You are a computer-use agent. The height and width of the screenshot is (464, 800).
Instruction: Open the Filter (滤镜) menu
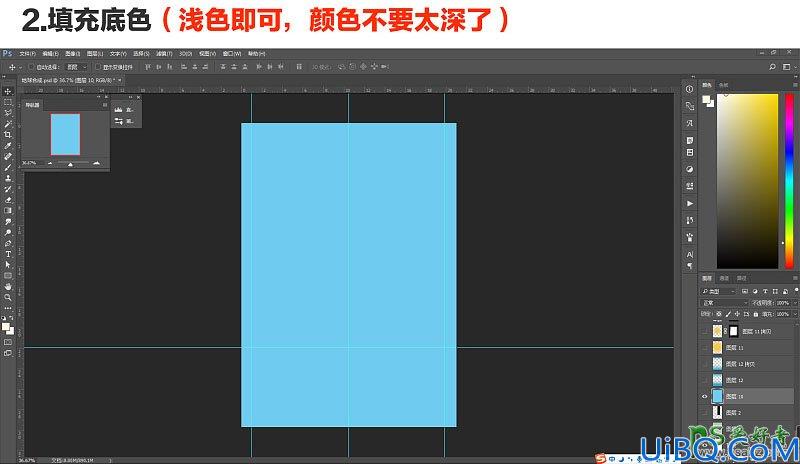click(x=164, y=54)
